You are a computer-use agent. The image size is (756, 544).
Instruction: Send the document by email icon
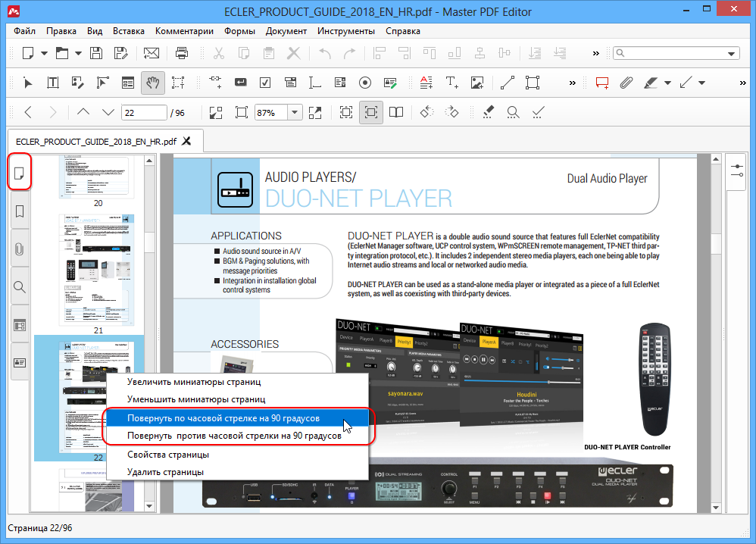tap(152, 53)
